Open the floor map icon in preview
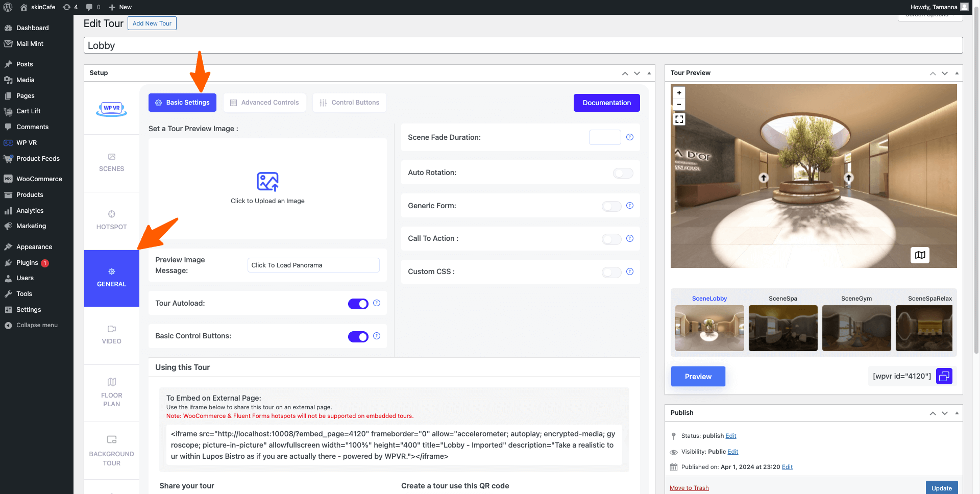This screenshot has width=980, height=494. (x=920, y=255)
